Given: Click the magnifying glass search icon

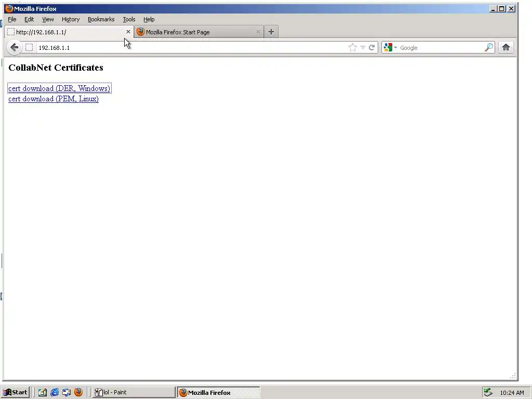Looking at the screenshot, I should click(489, 47).
